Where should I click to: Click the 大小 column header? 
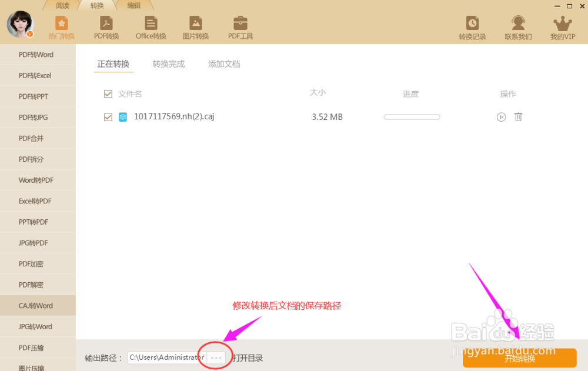[318, 93]
